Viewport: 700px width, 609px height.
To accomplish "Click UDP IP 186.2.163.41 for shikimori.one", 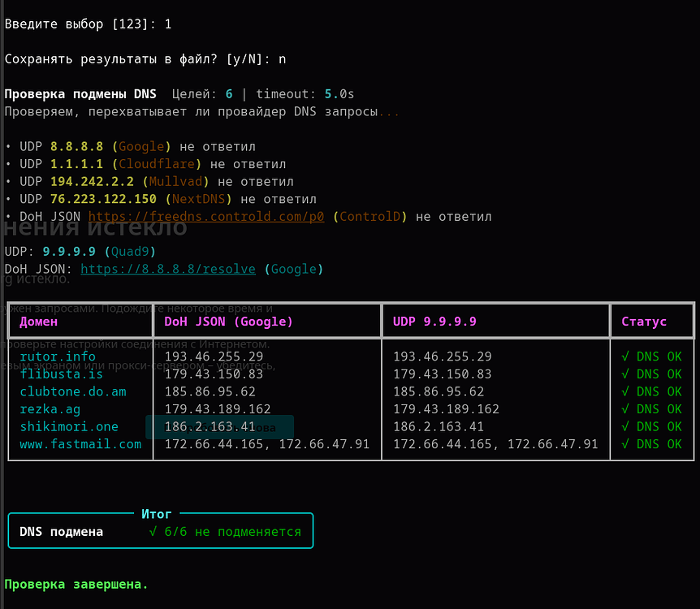I will (x=439, y=426).
